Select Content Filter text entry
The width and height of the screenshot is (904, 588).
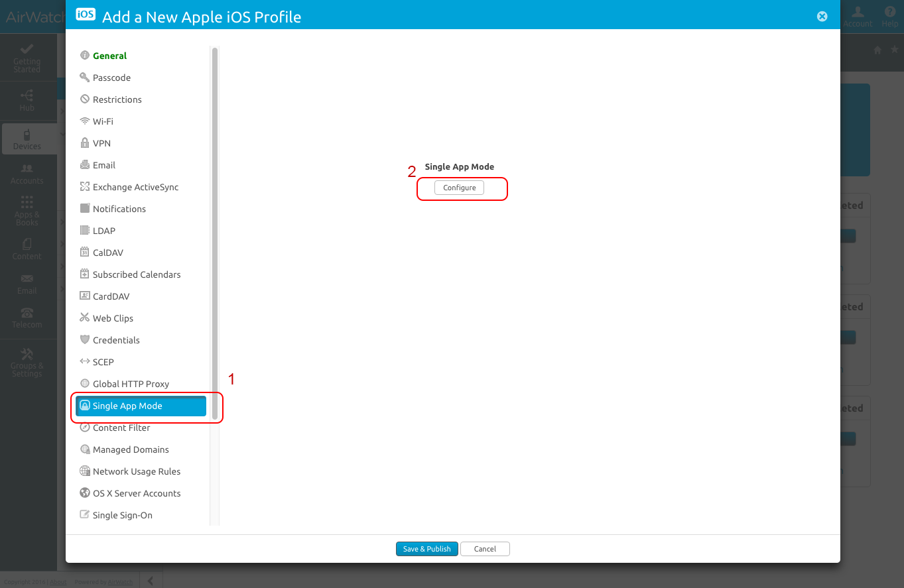coord(121,428)
